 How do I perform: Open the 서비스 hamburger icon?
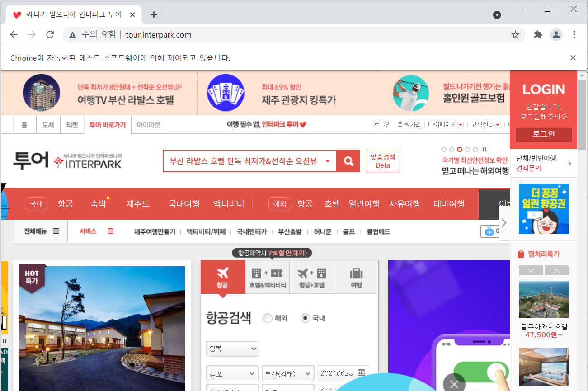click(x=110, y=231)
